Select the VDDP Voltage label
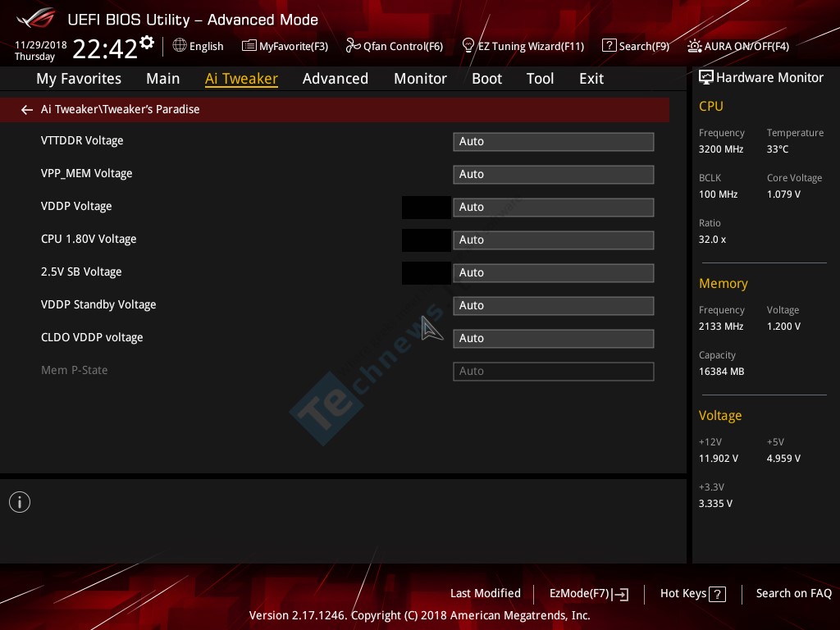The width and height of the screenshot is (840, 630). click(x=76, y=206)
